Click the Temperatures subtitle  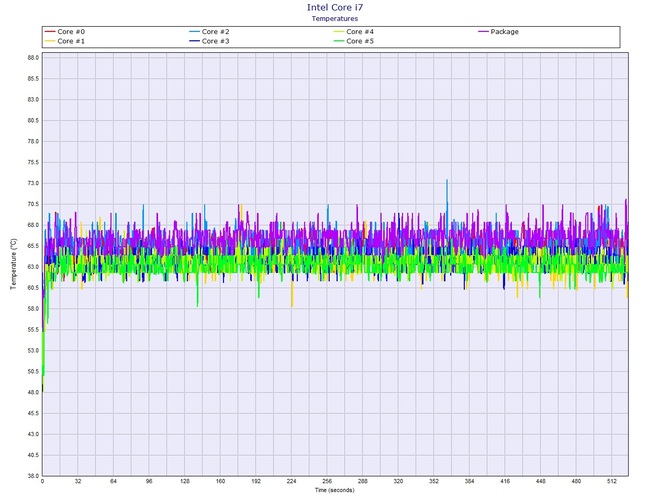[335, 18]
